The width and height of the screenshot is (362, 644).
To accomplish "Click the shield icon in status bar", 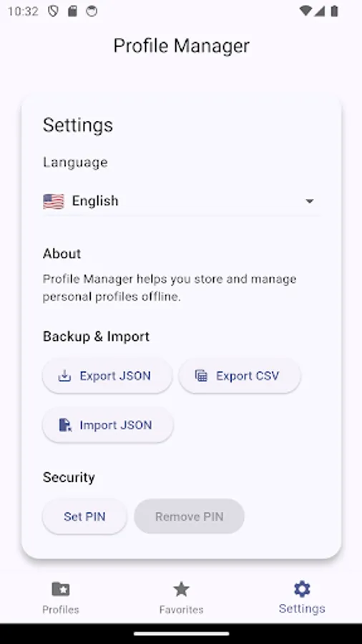I will click(53, 11).
